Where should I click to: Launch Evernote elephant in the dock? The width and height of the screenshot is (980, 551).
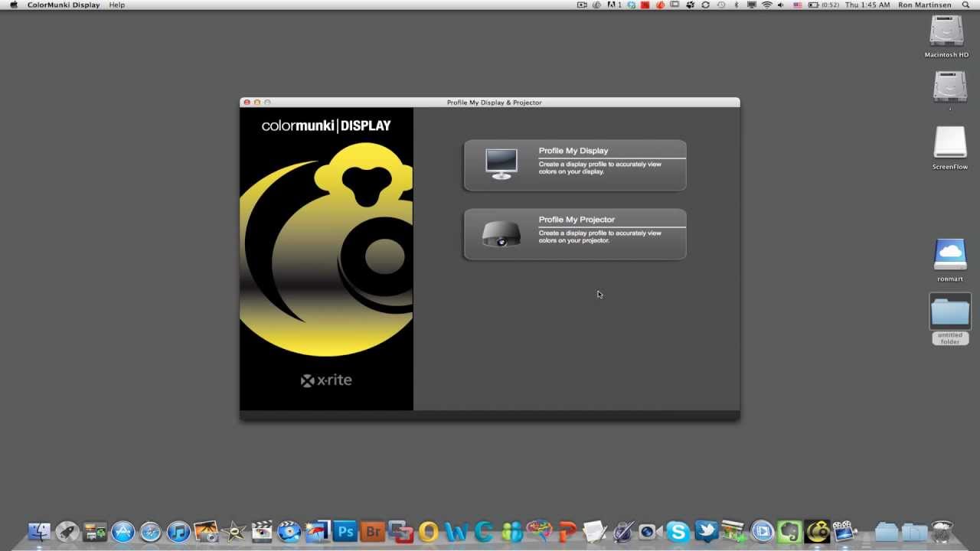pos(789,531)
